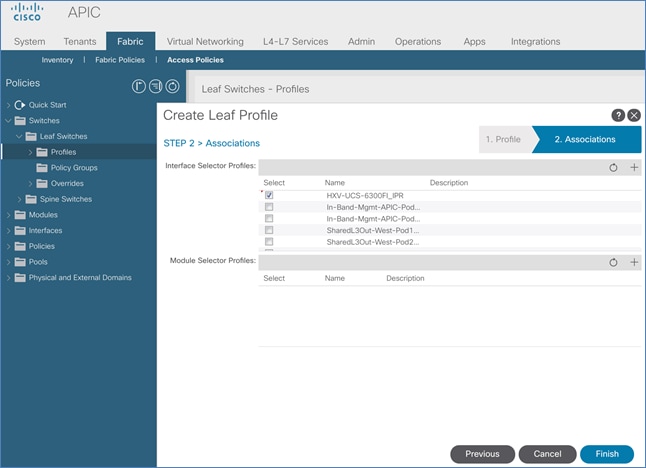The width and height of the screenshot is (646, 468).
Task: Check the SharedL3Out-West-Pod2 checkbox
Action: (x=269, y=241)
